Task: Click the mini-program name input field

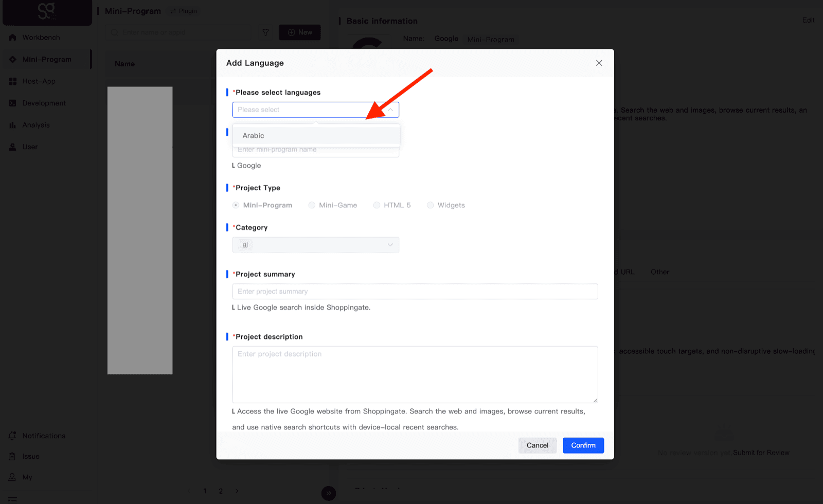Action: 315,150
